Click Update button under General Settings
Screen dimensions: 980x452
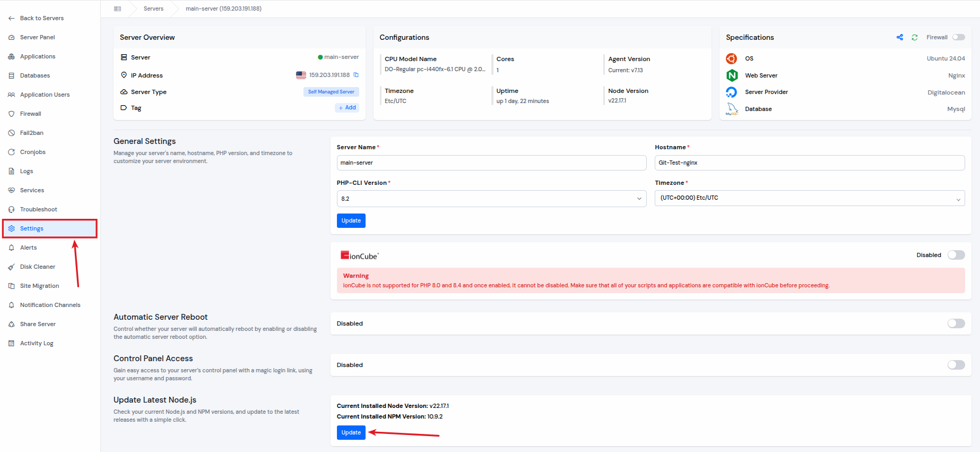[351, 220]
